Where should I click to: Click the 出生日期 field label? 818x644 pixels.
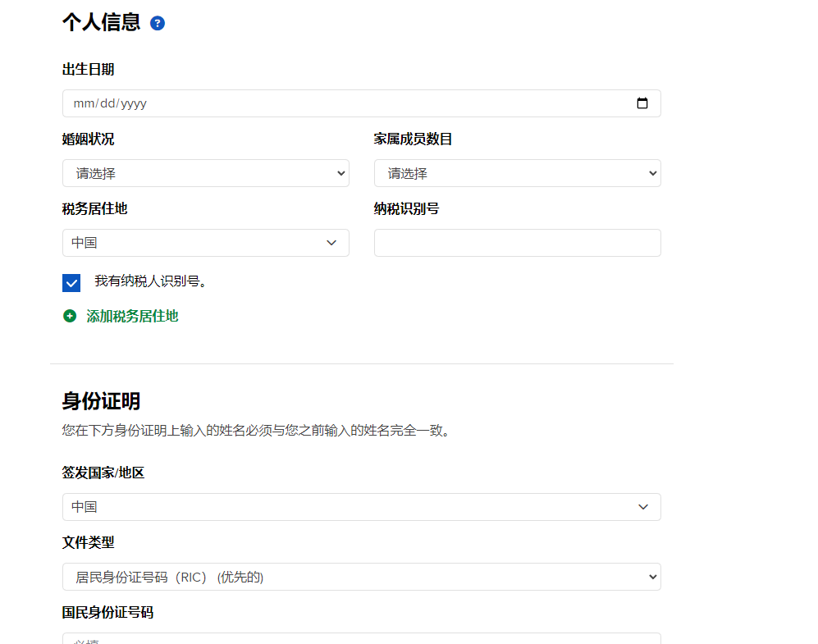coord(88,70)
